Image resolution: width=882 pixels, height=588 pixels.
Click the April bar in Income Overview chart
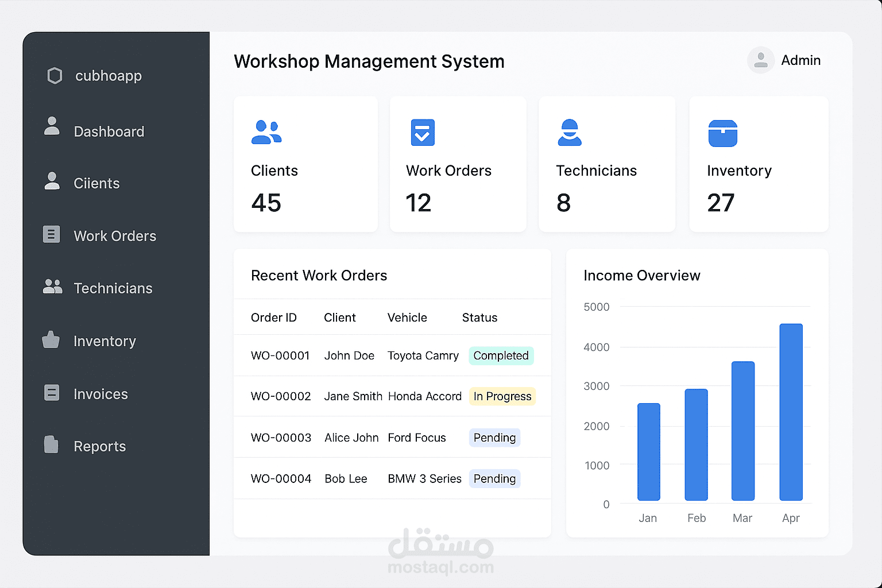pyautogui.click(x=791, y=411)
